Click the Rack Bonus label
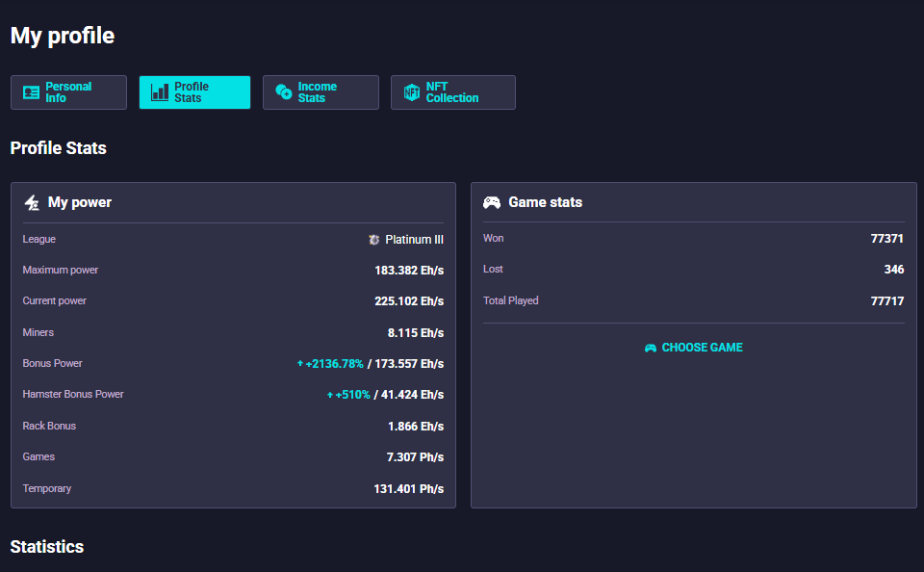 tap(49, 426)
